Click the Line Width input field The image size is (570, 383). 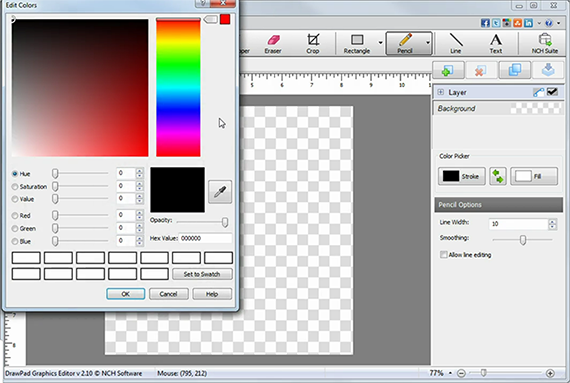(x=518, y=224)
